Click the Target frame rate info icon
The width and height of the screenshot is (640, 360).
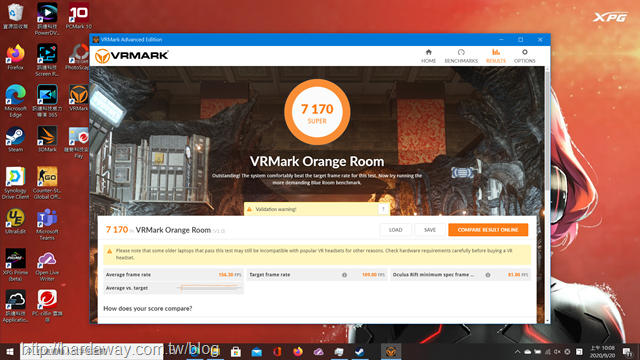[344, 275]
